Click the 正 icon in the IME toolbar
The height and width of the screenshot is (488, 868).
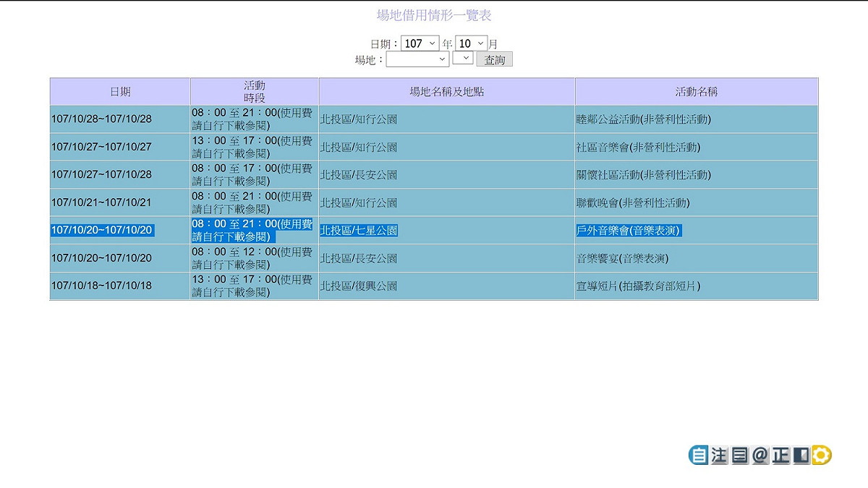click(x=780, y=455)
